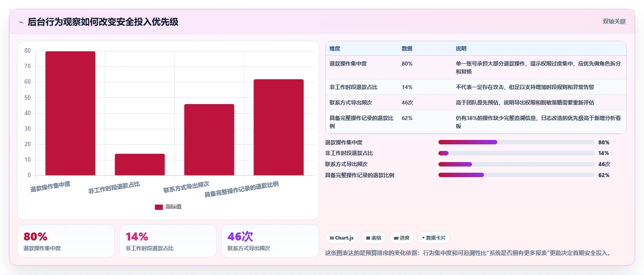This screenshot has width=644, height=275.
Task: Click the 62% cell in the table
Action: pos(407,118)
